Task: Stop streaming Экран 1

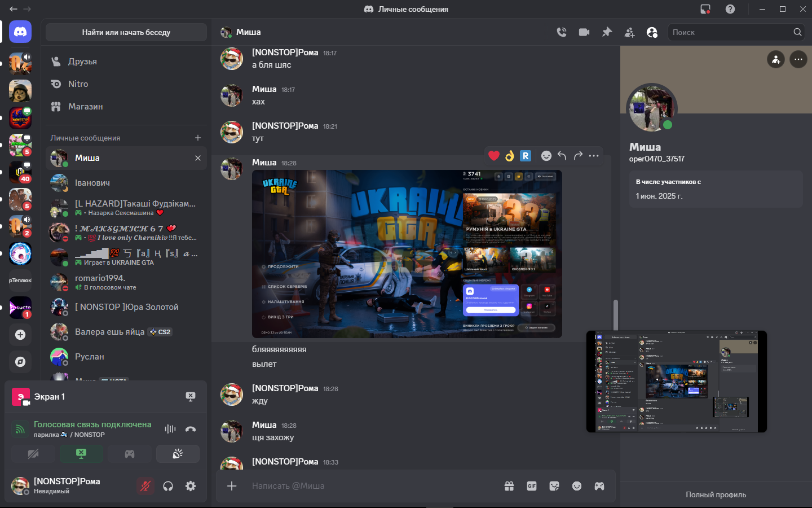Action: 191,397
